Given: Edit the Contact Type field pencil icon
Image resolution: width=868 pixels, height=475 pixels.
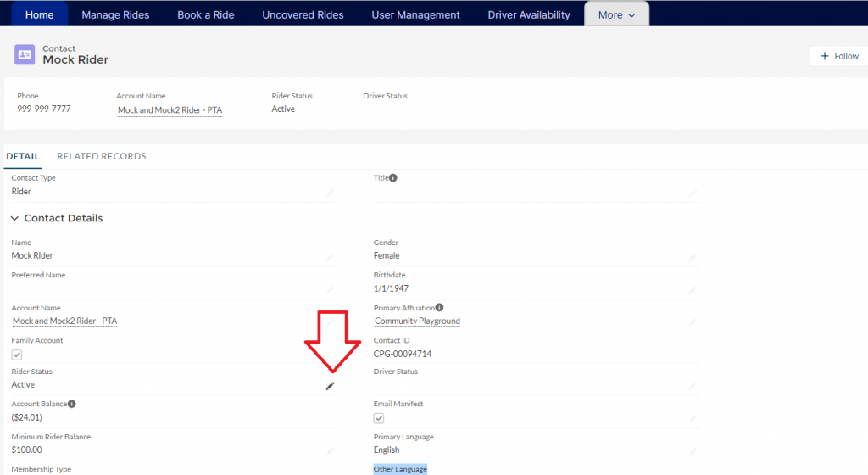Looking at the screenshot, I should [331, 193].
